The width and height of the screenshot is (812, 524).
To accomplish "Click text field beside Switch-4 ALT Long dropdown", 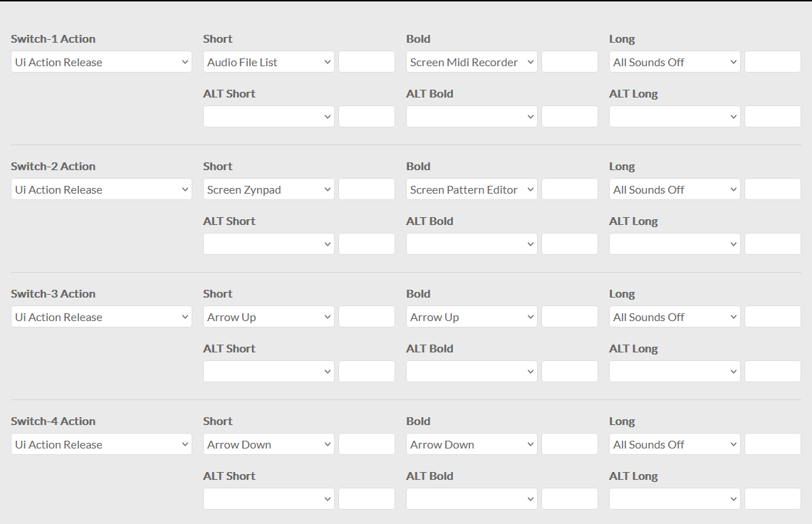I will coord(772,499).
